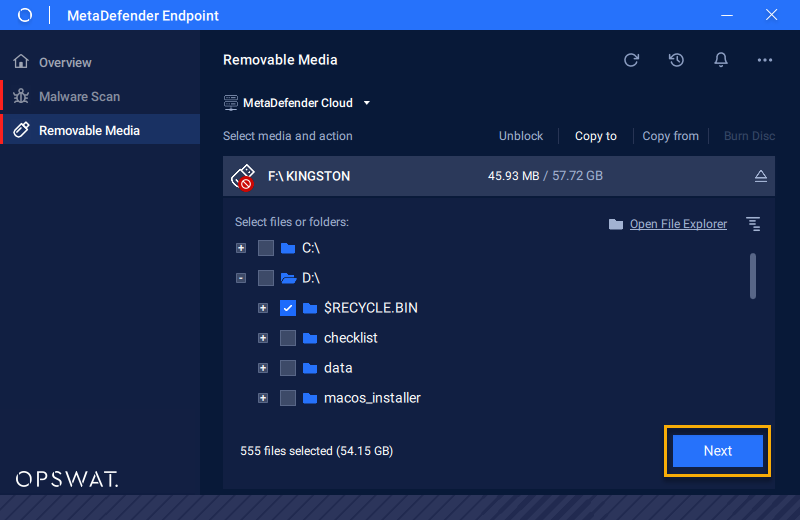The width and height of the screenshot is (800, 520).
Task: Select the Copy from action
Action: [670, 136]
